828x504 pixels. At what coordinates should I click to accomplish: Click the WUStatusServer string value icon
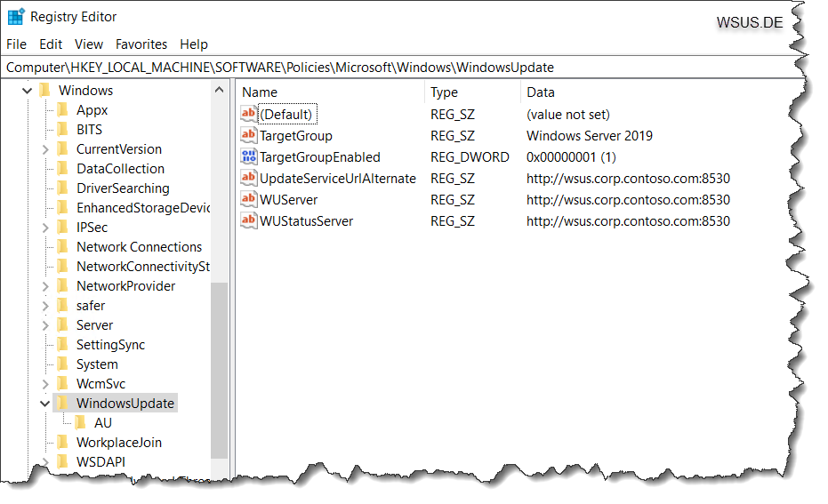coord(249,220)
